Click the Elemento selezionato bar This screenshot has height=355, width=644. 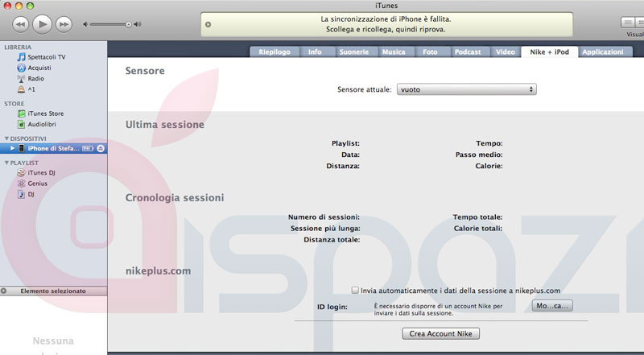click(x=53, y=291)
